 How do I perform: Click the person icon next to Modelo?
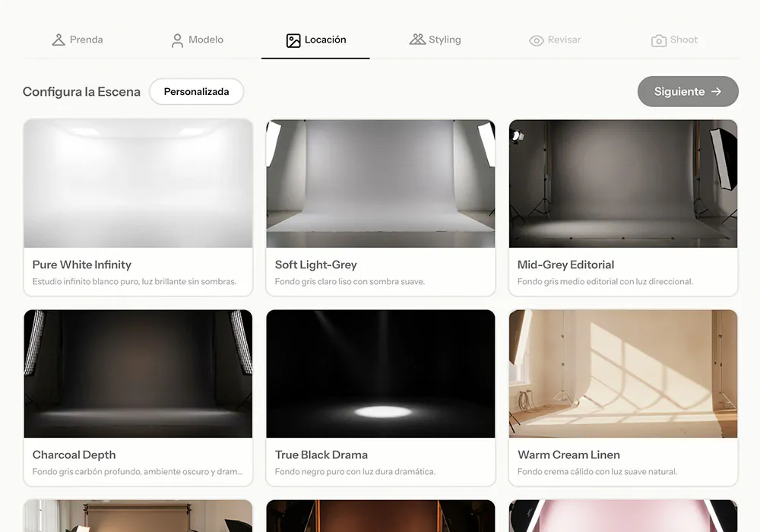[x=177, y=40]
